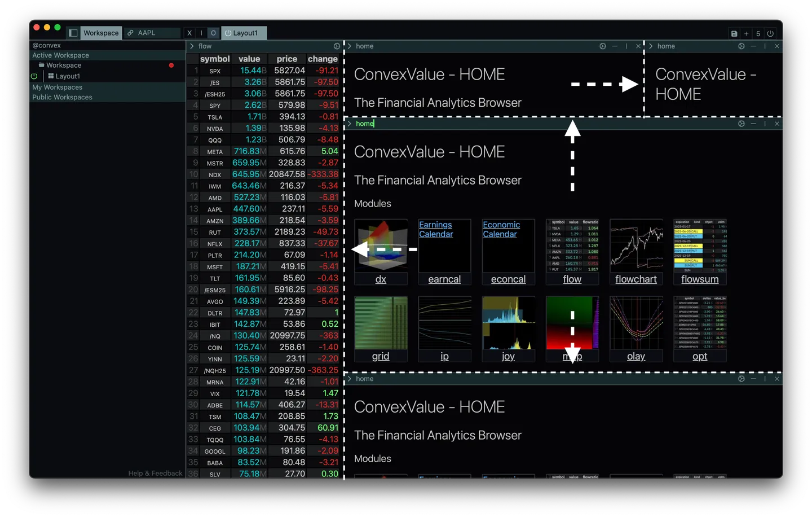This screenshot has width=812, height=517.
Task: Click the vertical bar icon in the middle home panel header
Action: click(x=765, y=124)
